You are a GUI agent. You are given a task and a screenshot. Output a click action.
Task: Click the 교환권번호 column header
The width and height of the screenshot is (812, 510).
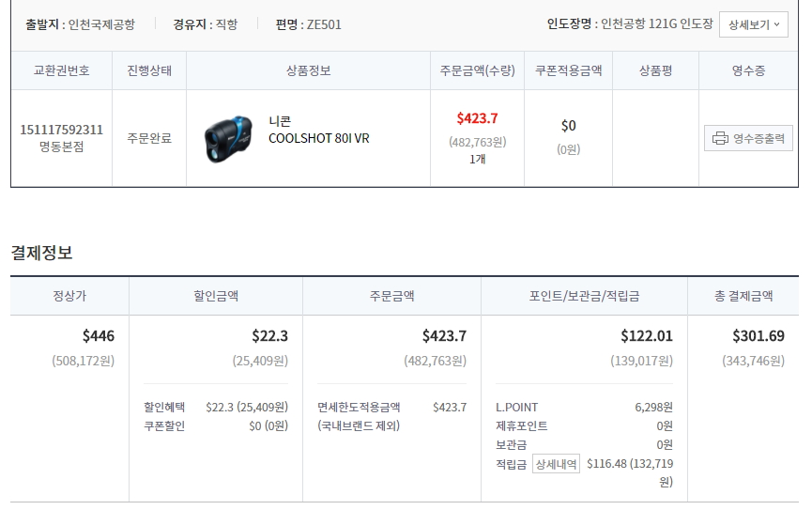[61, 70]
